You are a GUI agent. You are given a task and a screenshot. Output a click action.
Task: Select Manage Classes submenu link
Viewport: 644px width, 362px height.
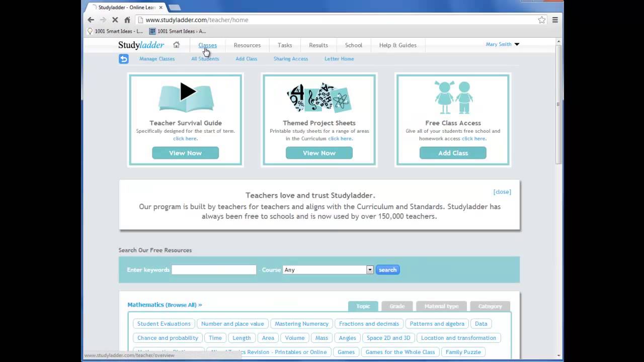tap(157, 59)
